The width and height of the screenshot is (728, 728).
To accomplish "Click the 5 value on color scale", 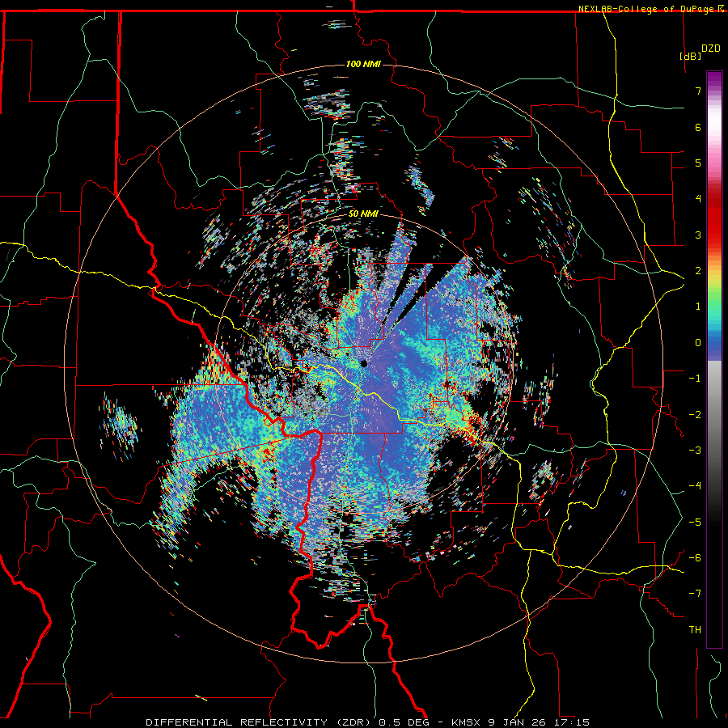I will pyautogui.click(x=698, y=163).
